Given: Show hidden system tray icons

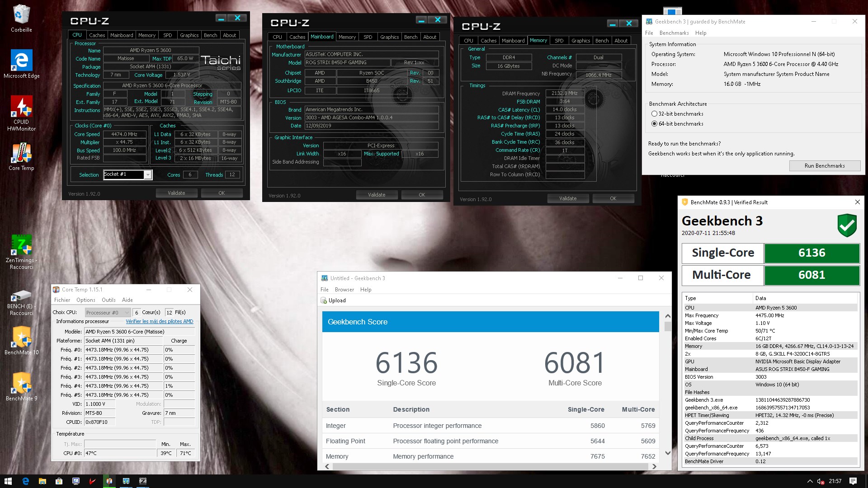Looking at the screenshot, I should (x=810, y=481).
